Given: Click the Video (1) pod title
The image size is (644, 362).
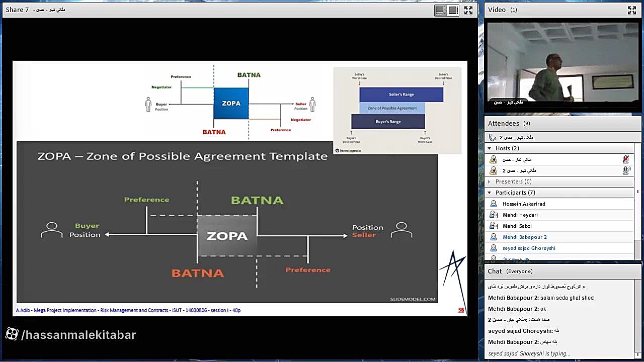Looking at the screenshot, I should tap(502, 10).
